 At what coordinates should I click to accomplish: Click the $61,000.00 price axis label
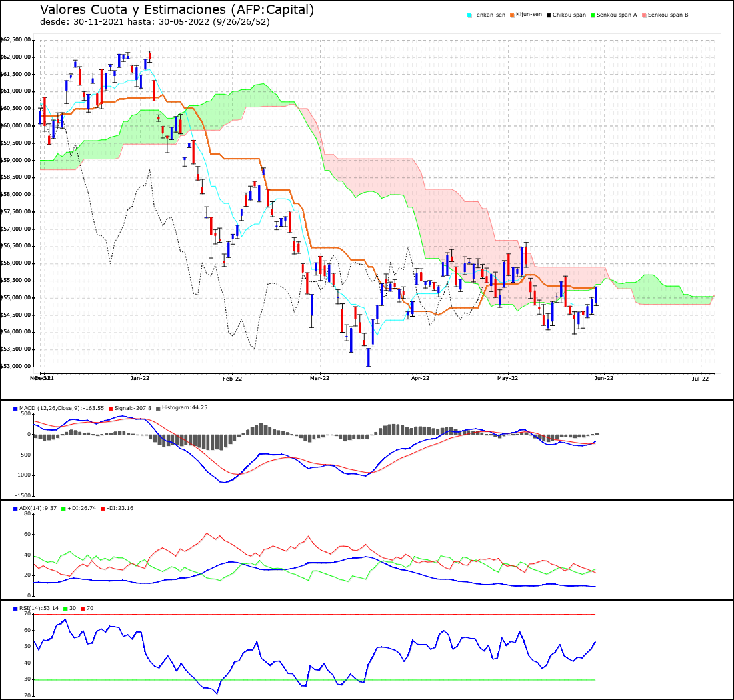click(15, 91)
